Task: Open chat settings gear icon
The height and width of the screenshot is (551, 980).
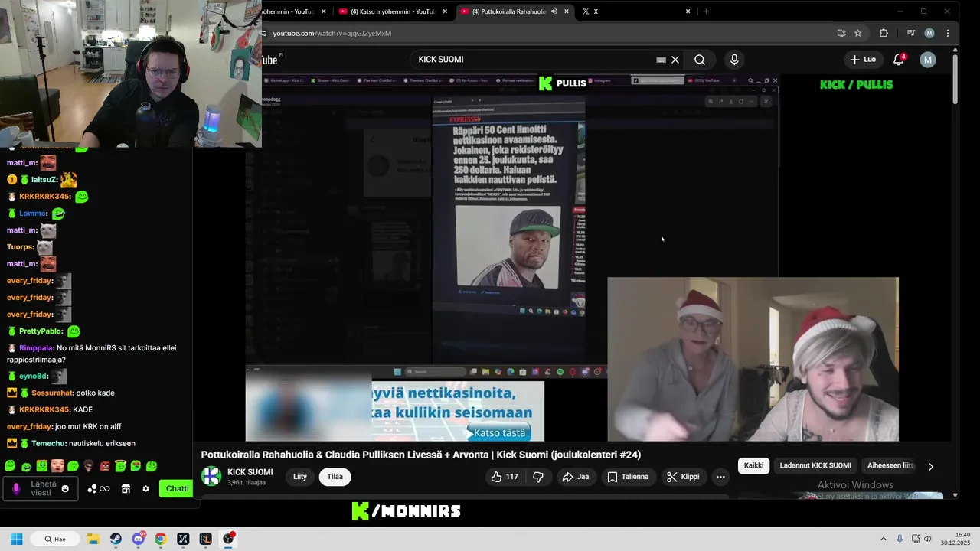Action: pyautogui.click(x=145, y=489)
